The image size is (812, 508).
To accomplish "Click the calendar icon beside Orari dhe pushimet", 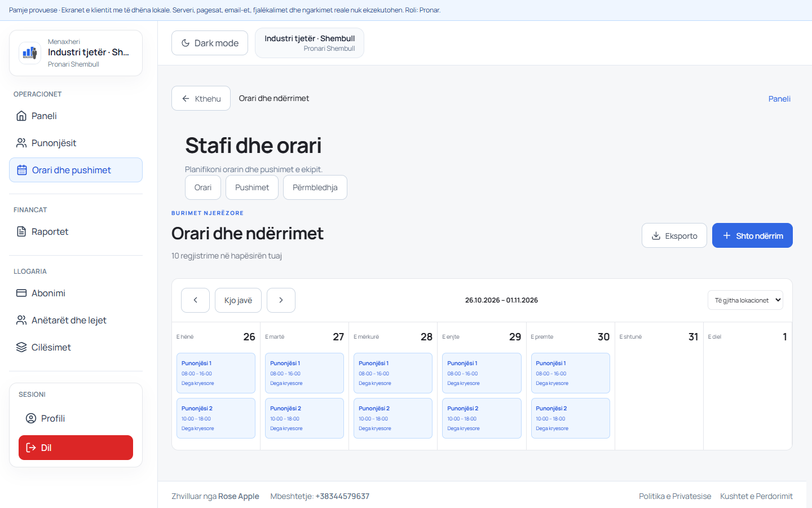I will point(22,170).
